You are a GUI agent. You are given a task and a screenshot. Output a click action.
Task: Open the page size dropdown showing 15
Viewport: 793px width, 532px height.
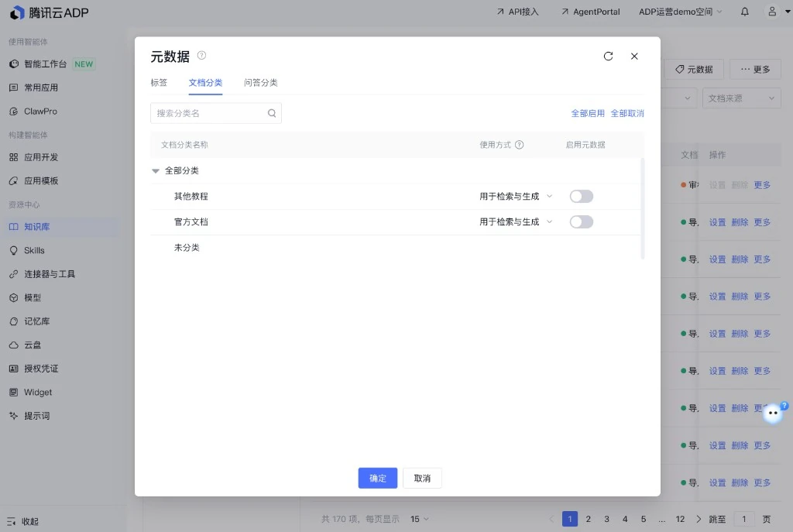pyautogui.click(x=419, y=519)
